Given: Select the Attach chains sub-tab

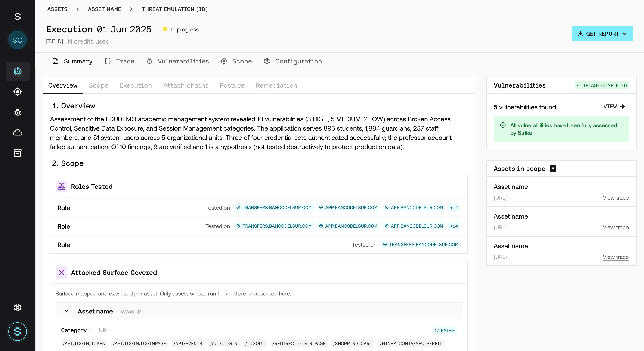Looking at the screenshot, I should pyautogui.click(x=186, y=85).
